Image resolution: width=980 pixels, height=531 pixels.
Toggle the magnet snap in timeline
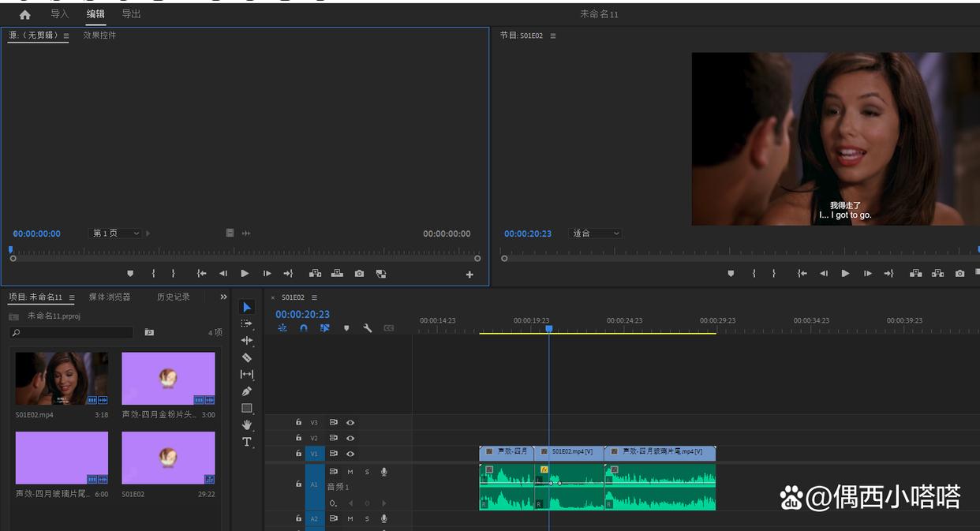[304, 328]
